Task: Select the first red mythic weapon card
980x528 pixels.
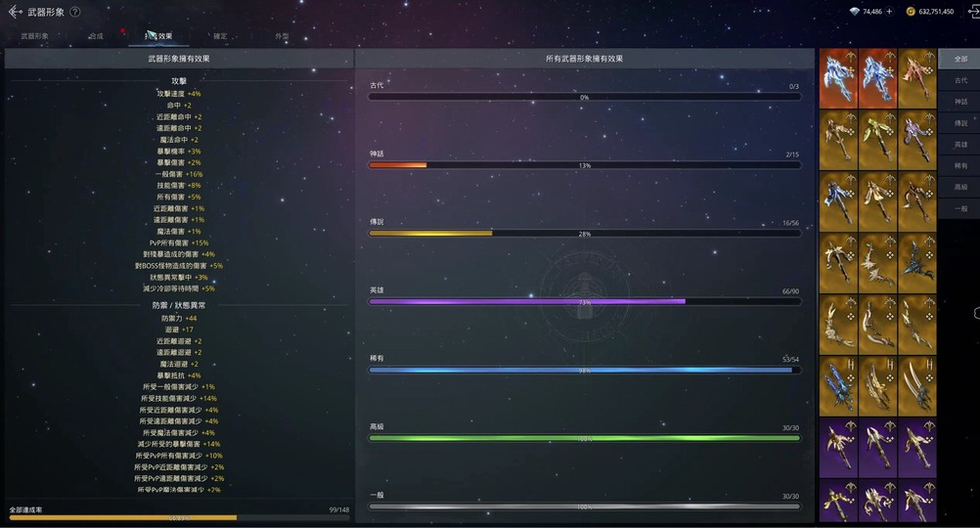Action: pyautogui.click(x=838, y=79)
